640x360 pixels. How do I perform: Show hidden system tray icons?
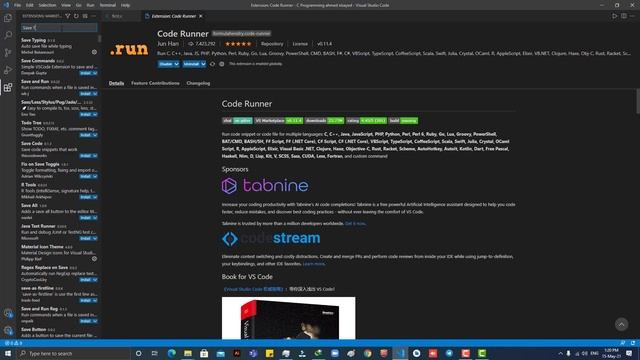click(x=560, y=353)
